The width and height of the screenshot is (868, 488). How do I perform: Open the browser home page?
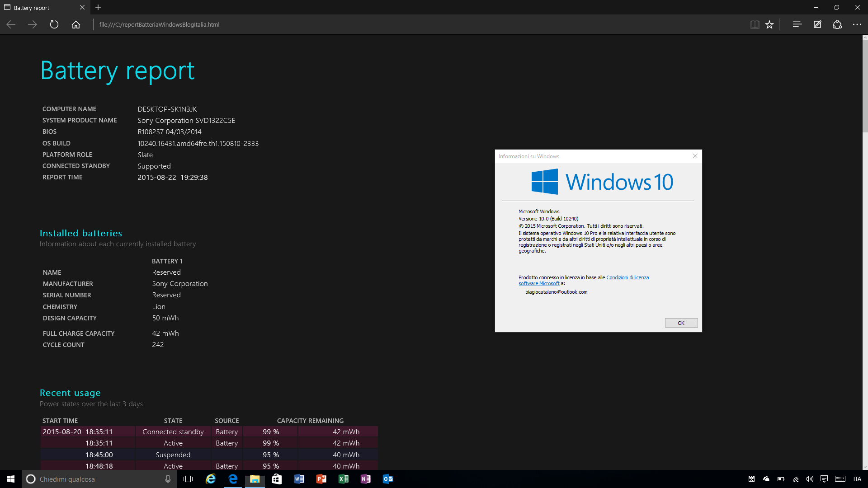tap(76, 24)
